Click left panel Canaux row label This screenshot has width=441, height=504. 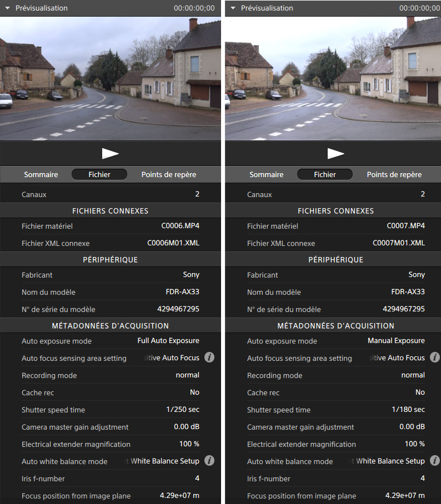click(34, 194)
